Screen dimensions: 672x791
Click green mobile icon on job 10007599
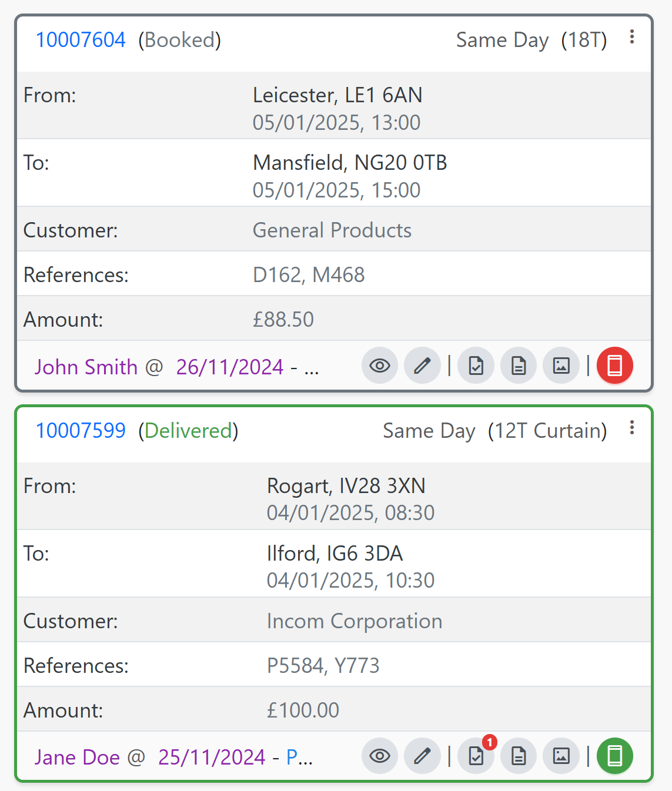tap(615, 756)
